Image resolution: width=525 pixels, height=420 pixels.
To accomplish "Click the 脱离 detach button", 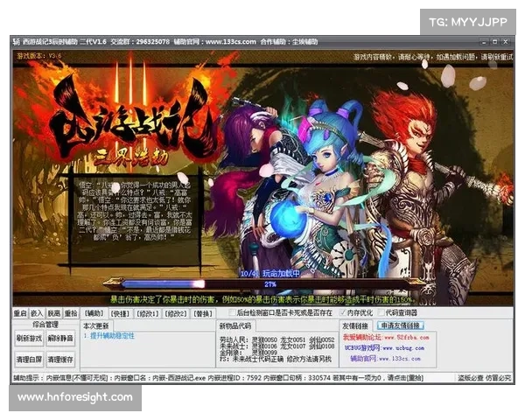I will coord(54,313).
